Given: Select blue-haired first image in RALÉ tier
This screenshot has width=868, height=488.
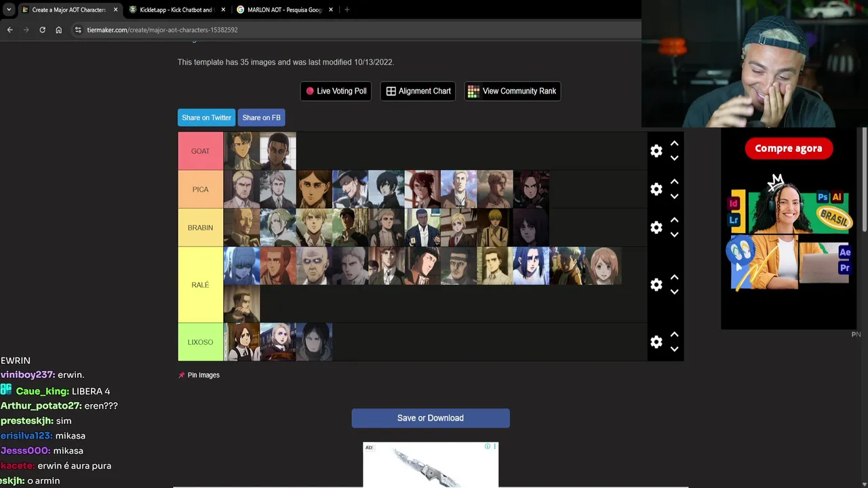Looking at the screenshot, I should click(x=242, y=266).
